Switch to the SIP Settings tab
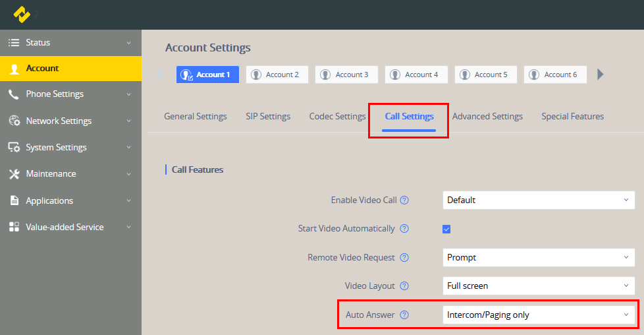Viewport: 644px width, 335px height. pyautogui.click(x=268, y=117)
